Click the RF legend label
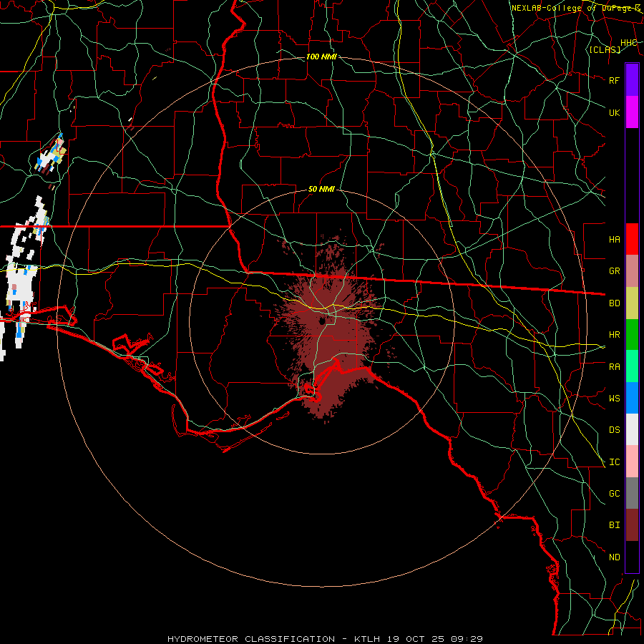644x644 pixels. [614, 80]
